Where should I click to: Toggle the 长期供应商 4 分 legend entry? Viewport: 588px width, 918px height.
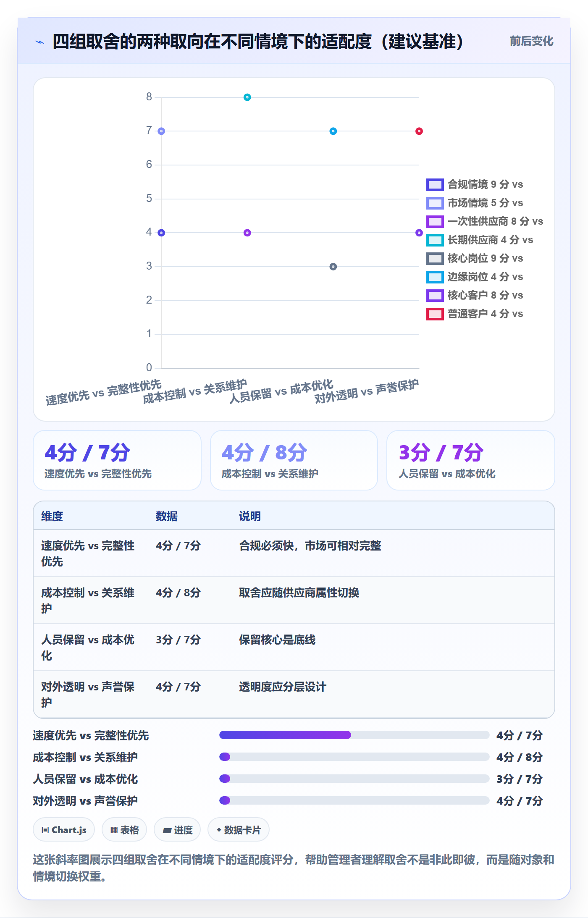480,240
